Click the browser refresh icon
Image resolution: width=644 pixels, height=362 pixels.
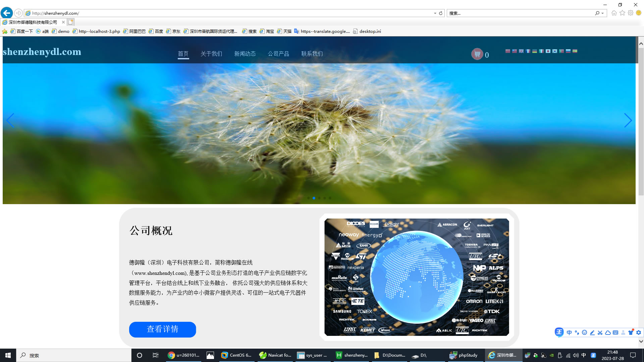[x=441, y=13]
